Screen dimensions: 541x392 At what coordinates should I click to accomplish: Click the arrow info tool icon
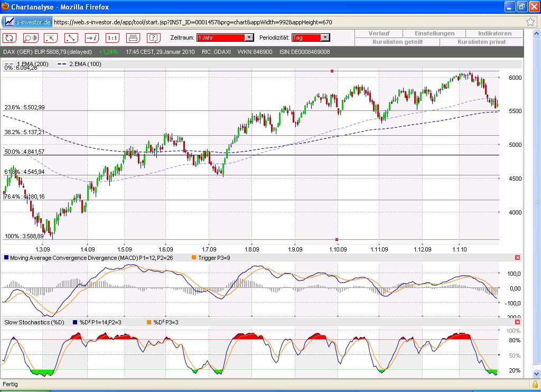[x=92, y=38]
